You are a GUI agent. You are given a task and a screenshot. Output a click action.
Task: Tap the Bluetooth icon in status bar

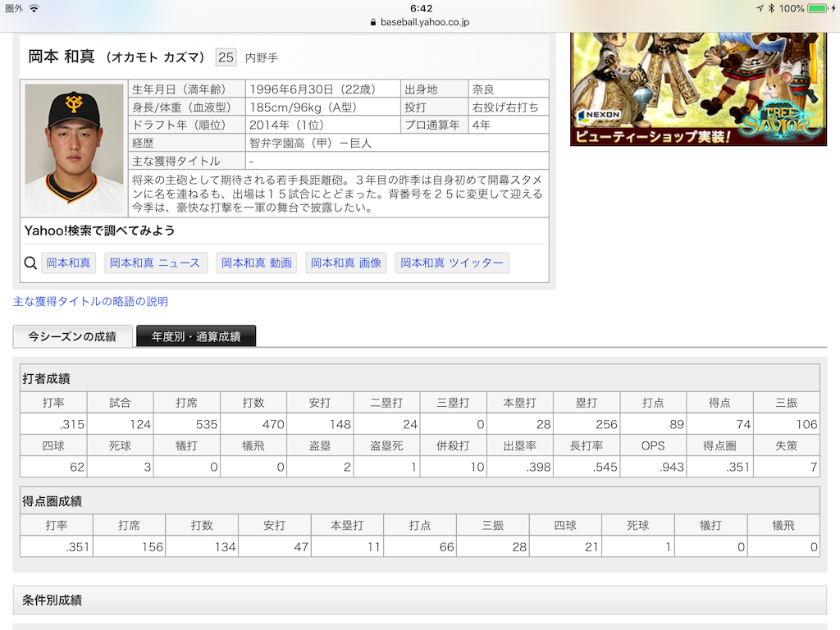coord(771,8)
